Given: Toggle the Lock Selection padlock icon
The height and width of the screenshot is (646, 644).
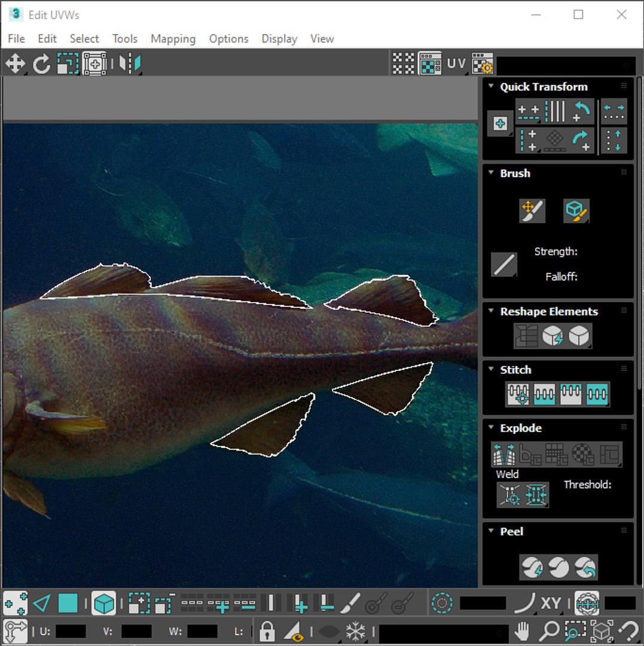Looking at the screenshot, I should (x=267, y=631).
